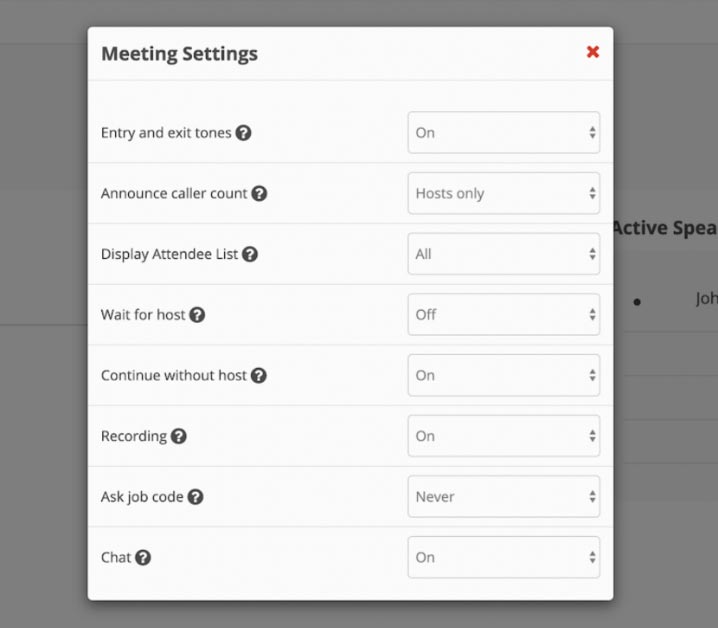
Task: Close the Meeting Settings dialog with red X
Action: [x=593, y=52]
